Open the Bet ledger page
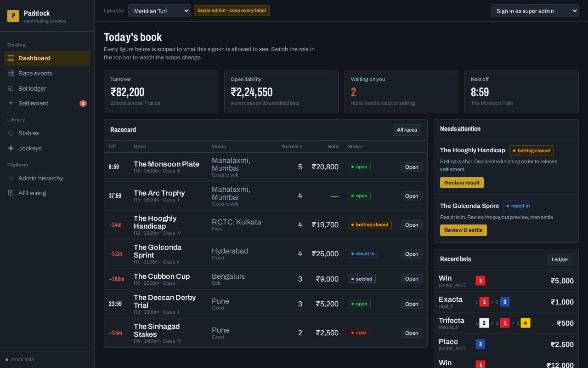This screenshot has height=368, width=588. point(47,88)
